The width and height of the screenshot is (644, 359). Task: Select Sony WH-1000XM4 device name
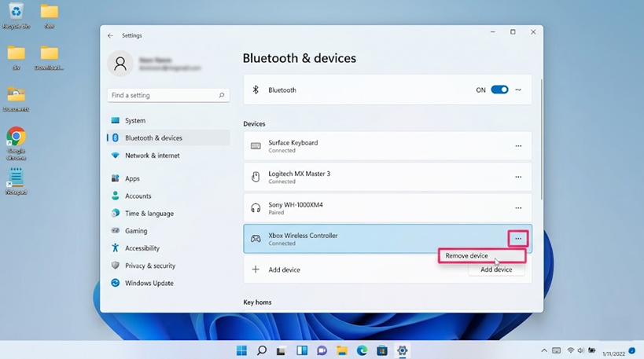pos(296,205)
